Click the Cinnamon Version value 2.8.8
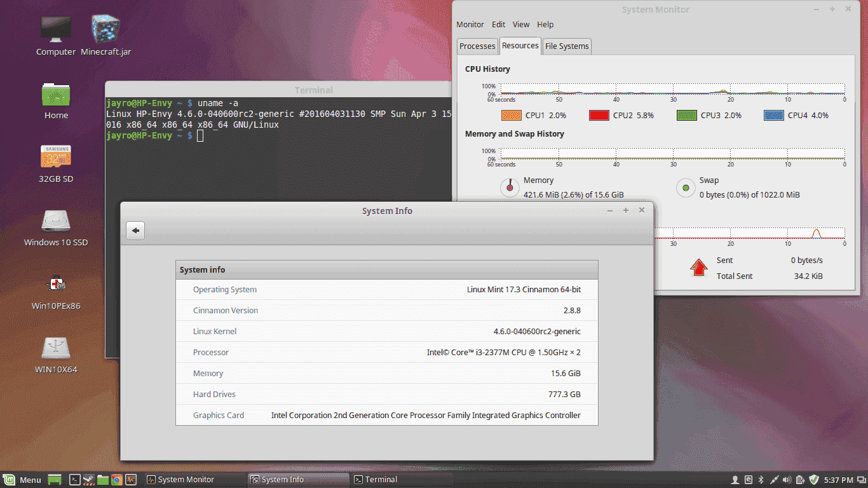868x488 pixels. pos(571,311)
